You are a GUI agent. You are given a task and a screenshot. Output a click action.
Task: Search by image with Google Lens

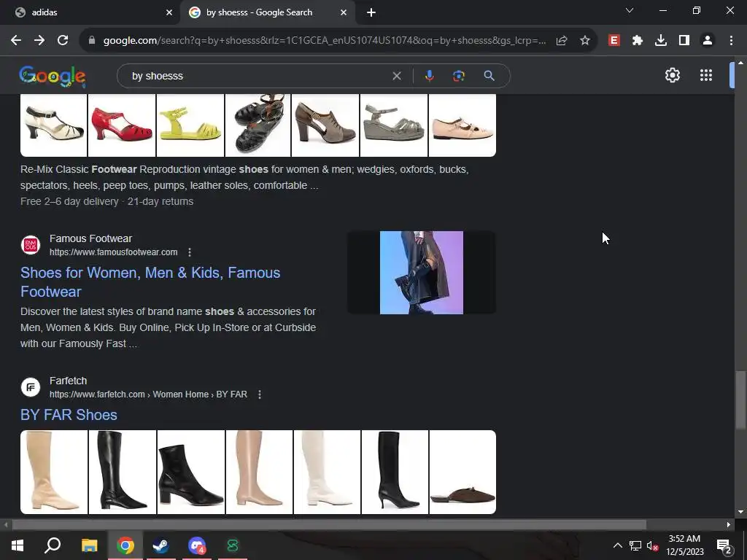point(459,76)
